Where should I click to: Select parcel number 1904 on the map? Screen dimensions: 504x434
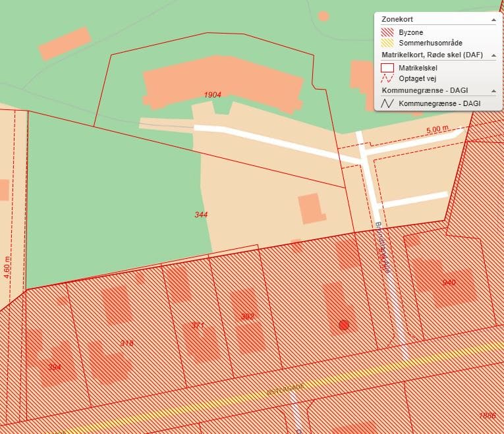[x=212, y=95]
